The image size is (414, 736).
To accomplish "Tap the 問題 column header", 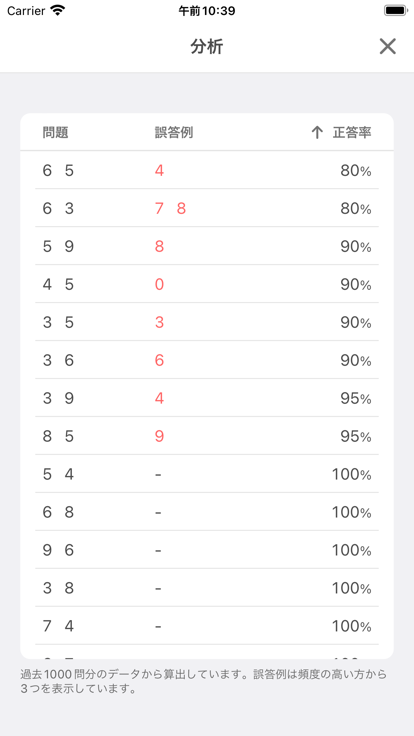I will (x=55, y=133).
